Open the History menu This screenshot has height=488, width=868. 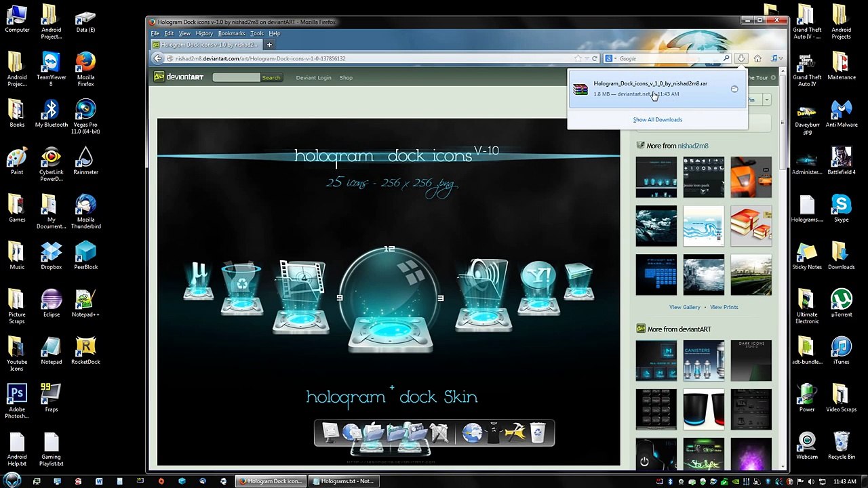coord(204,33)
